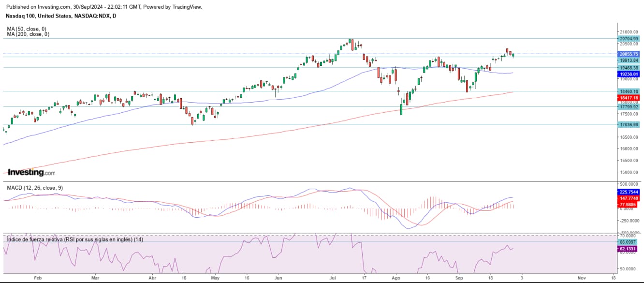This screenshot has height=283, width=644.
Task: Select the blue 19238.01 MA50 value tag
Action: [629, 75]
